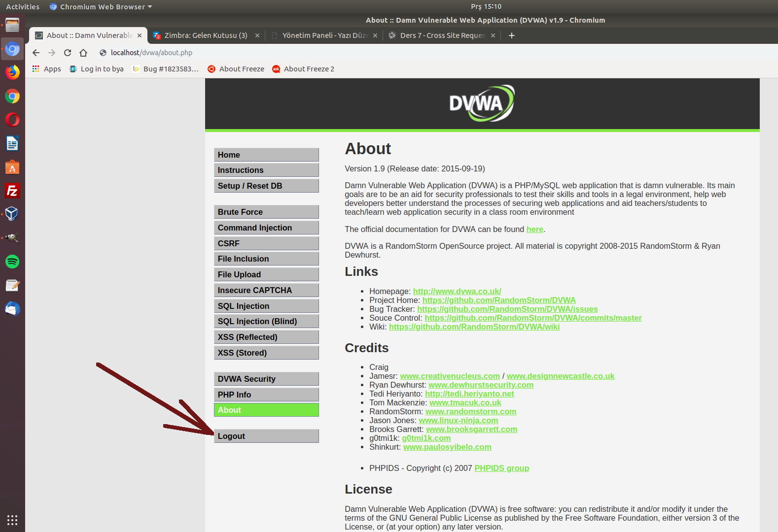Open Bug #1823583 bookmark

165,69
